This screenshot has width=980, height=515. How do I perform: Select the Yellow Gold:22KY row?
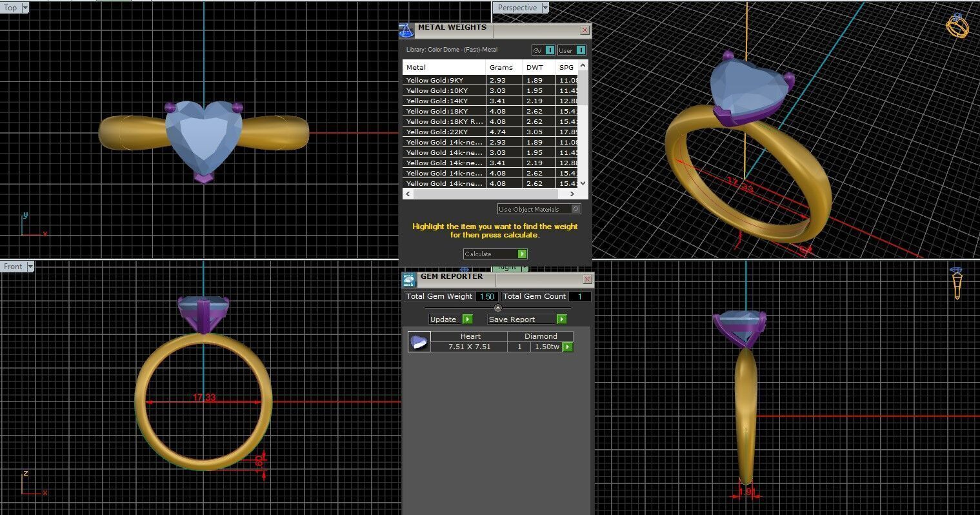491,132
